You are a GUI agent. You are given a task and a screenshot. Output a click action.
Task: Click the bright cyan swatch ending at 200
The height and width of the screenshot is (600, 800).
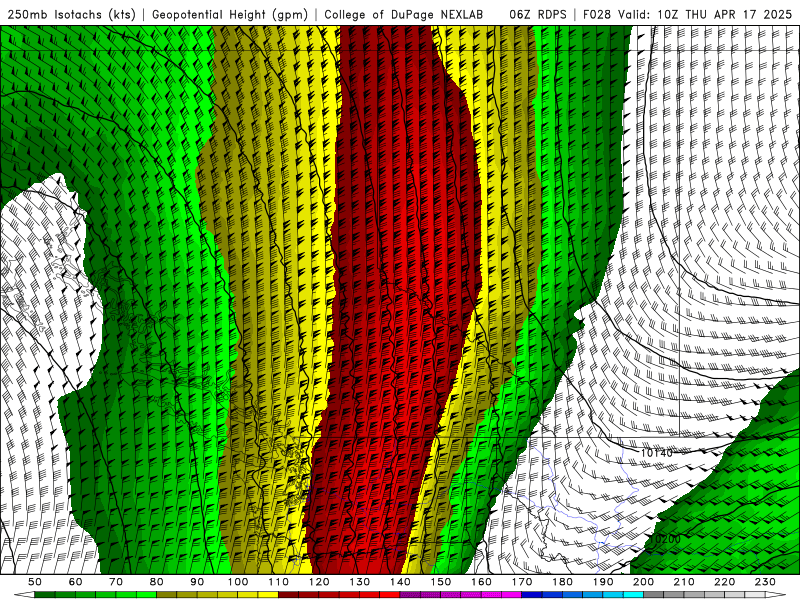pos(633,595)
